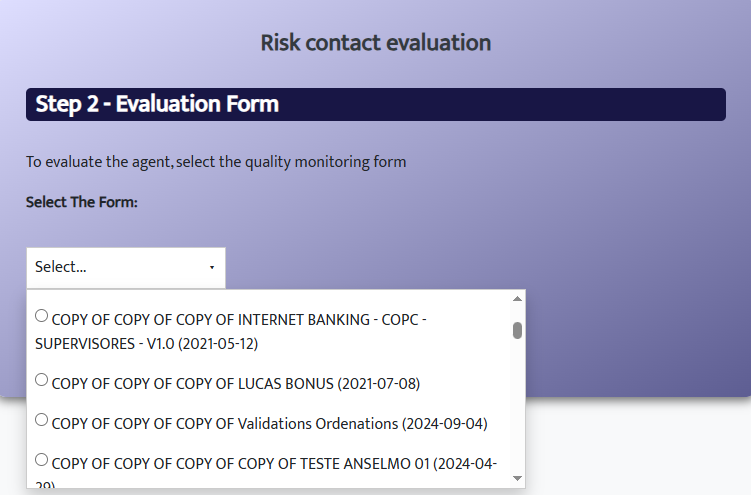Click the Select... placeholder text
The image size is (751, 495).
pyautogui.click(x=61, y=267)
